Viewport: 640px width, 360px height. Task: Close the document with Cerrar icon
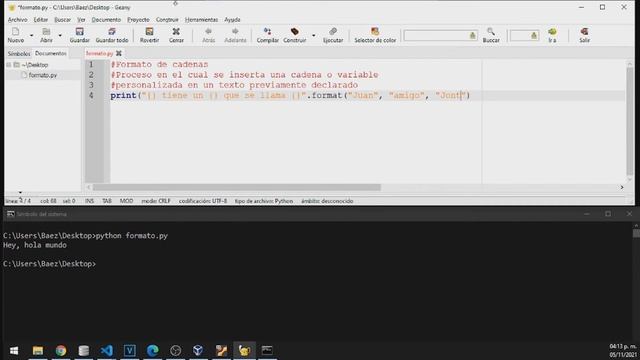point(176,32)
